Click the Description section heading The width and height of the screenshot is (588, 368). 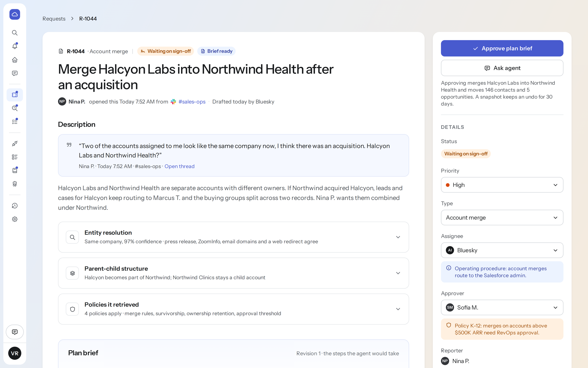76,124
